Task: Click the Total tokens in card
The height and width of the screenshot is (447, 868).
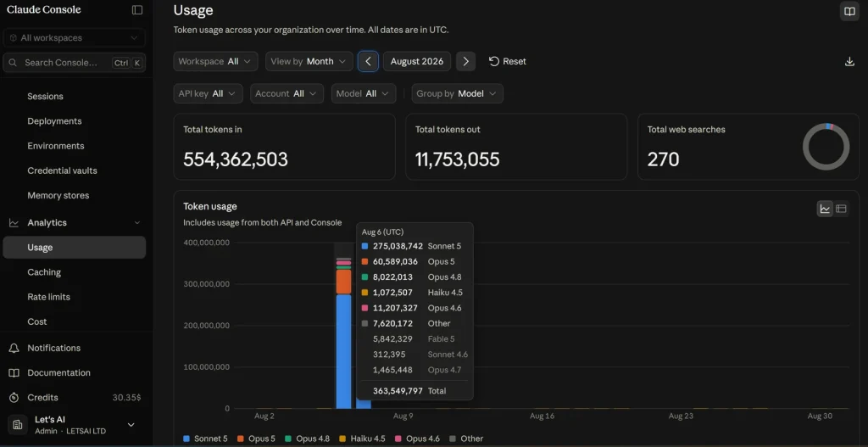Action: [285, 147]
